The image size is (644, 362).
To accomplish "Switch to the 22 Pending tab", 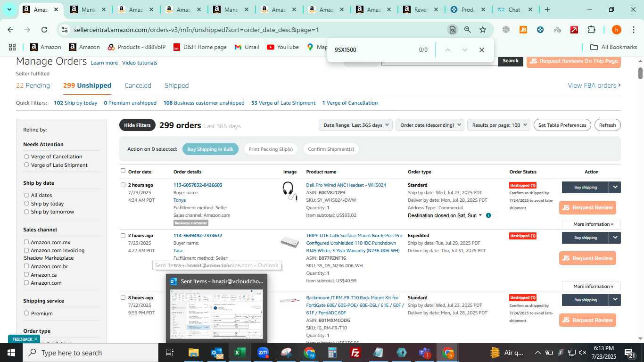I will click(33, 85).
